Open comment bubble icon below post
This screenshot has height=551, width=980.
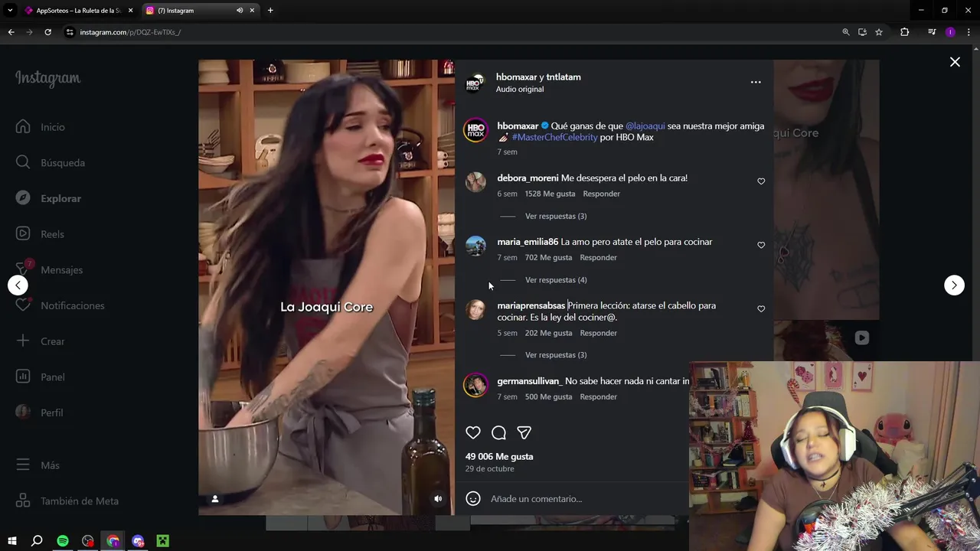(x=498, y=433)
